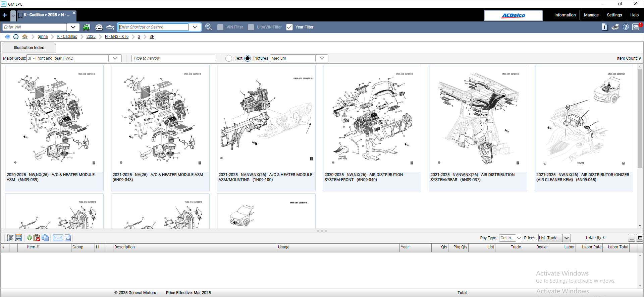Click the magnifying glass search icon
The image size is (644, 297).
(209, 27)
